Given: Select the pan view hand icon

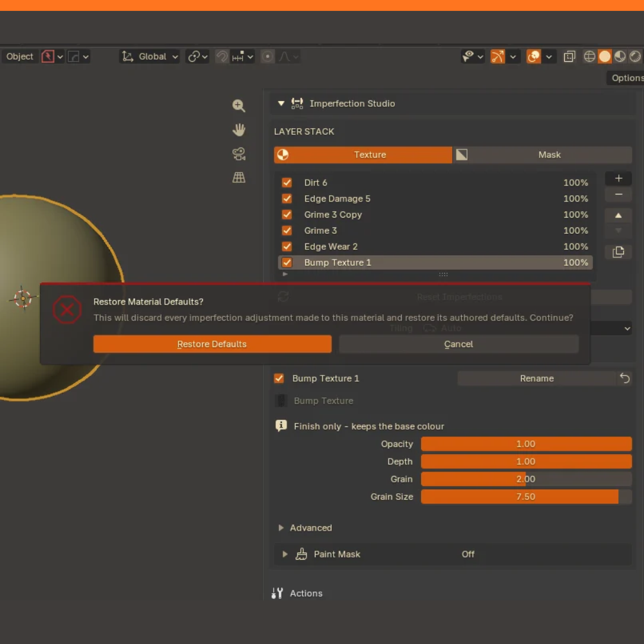Looking at the screenshot, I should click(x=239, y=130).
